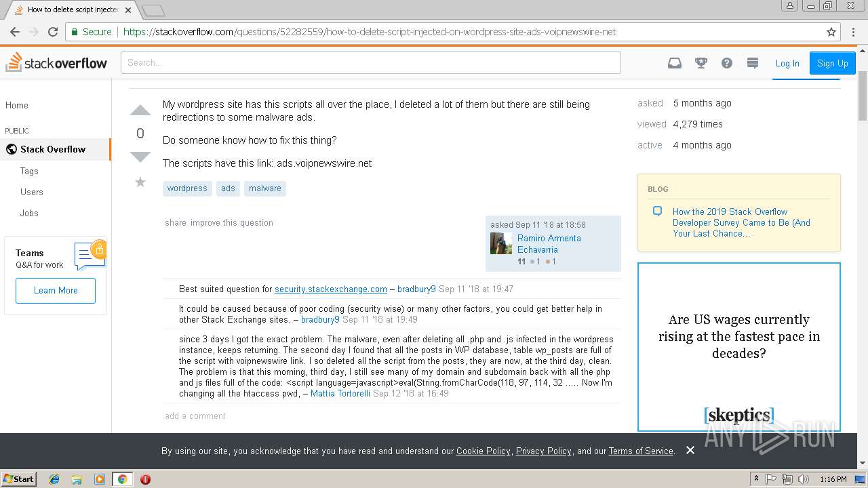Click the wordpress tag

coord(187,188)
